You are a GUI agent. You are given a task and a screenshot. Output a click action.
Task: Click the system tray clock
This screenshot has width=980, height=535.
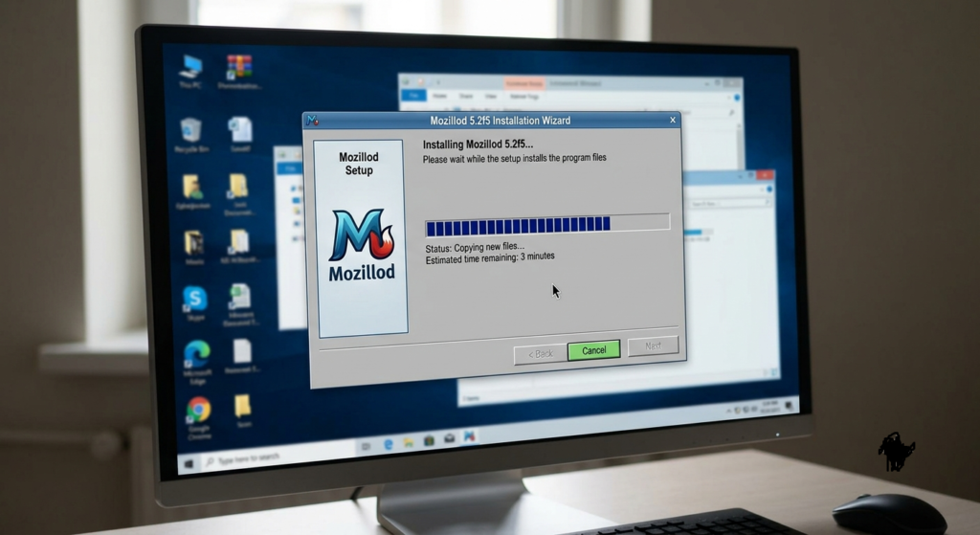(769, 407)
